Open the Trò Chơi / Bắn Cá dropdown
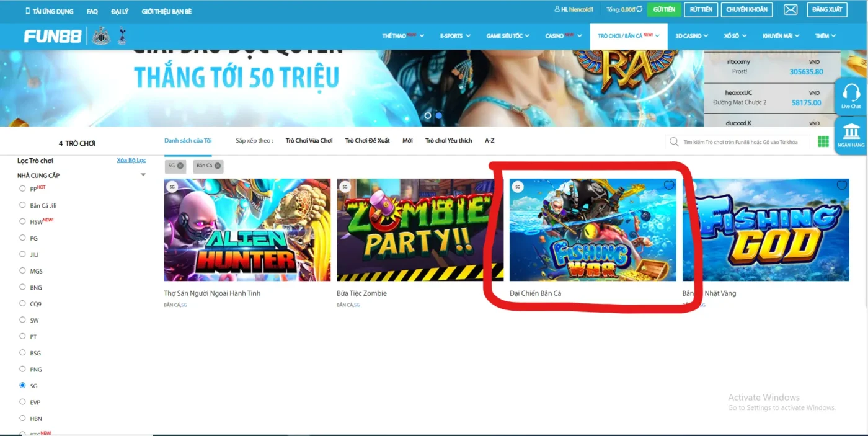 [x=629, y=36]
